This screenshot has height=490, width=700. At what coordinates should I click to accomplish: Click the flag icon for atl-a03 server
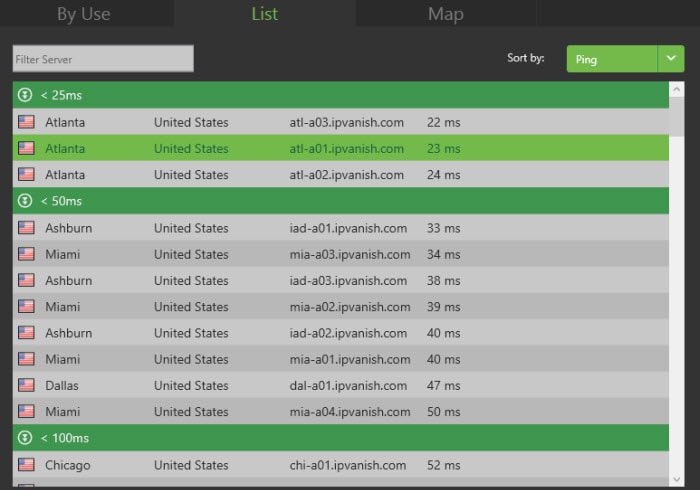coord(27,122)
